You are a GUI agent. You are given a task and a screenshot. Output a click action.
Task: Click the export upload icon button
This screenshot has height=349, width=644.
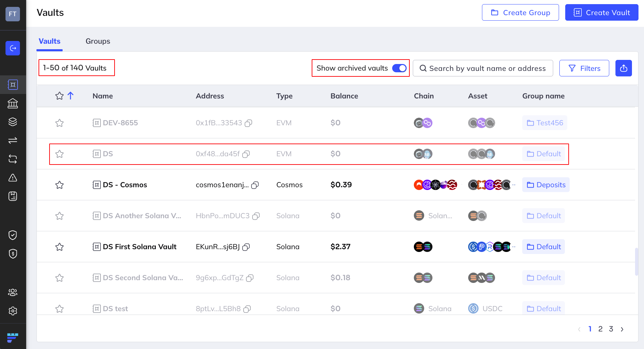tap(623, 68)
